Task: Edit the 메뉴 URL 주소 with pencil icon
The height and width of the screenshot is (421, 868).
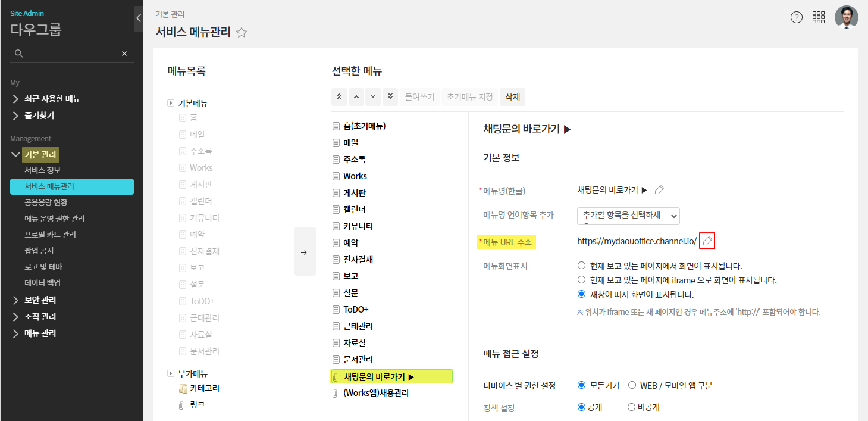Action: point(707,241)
